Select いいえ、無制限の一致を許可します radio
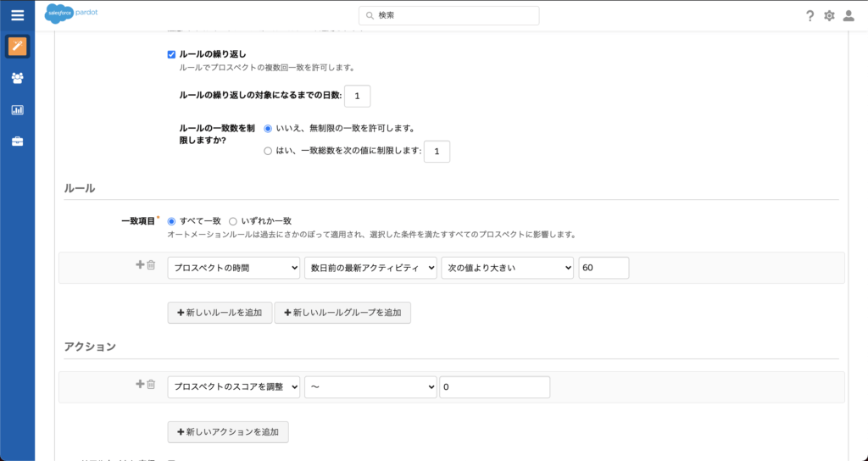 point(268,129)
